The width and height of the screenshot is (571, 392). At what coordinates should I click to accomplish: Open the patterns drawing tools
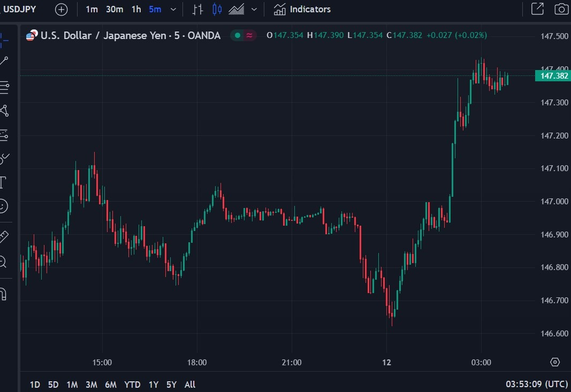tap(4, 111)
